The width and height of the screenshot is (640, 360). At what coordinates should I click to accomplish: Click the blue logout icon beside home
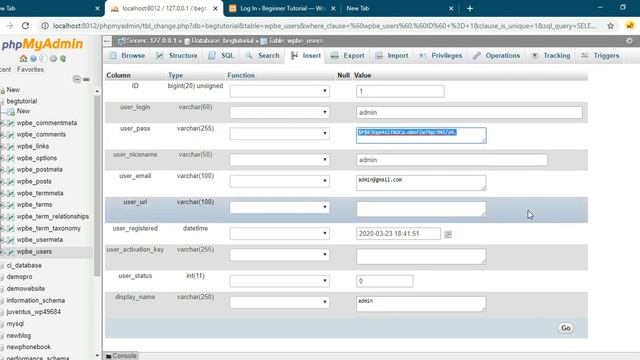click(x=33, y=58)
